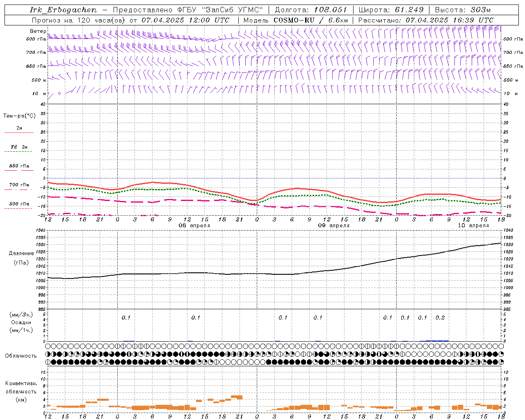The image size is (525, 420).
Task: Click the Ветер panel label
Action: [x=38, y=31]
